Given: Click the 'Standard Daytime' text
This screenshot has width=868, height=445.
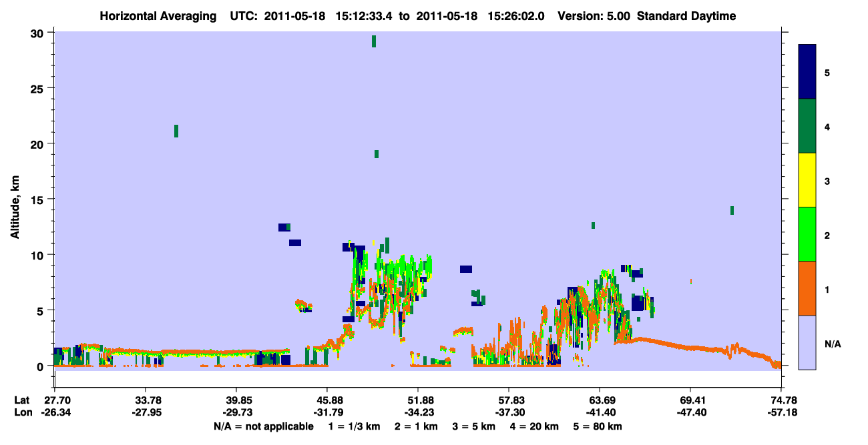Looking at the screenshot, I should point(686,16).
